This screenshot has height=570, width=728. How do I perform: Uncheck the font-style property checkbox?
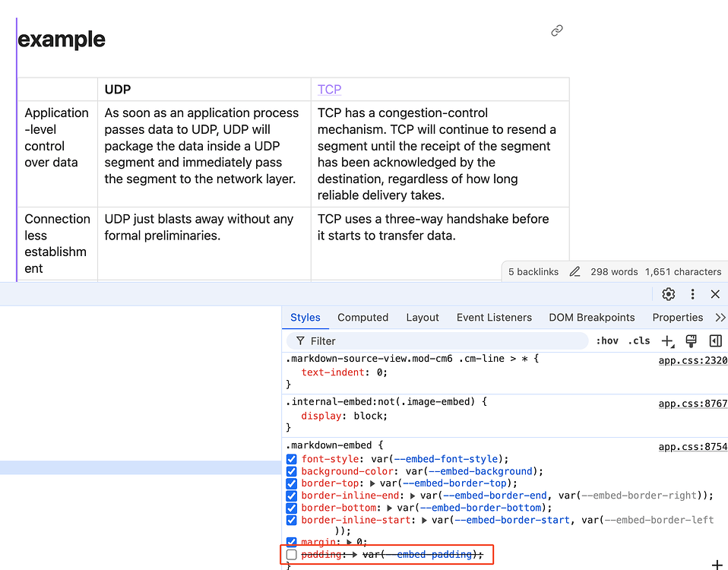[292, 460]
